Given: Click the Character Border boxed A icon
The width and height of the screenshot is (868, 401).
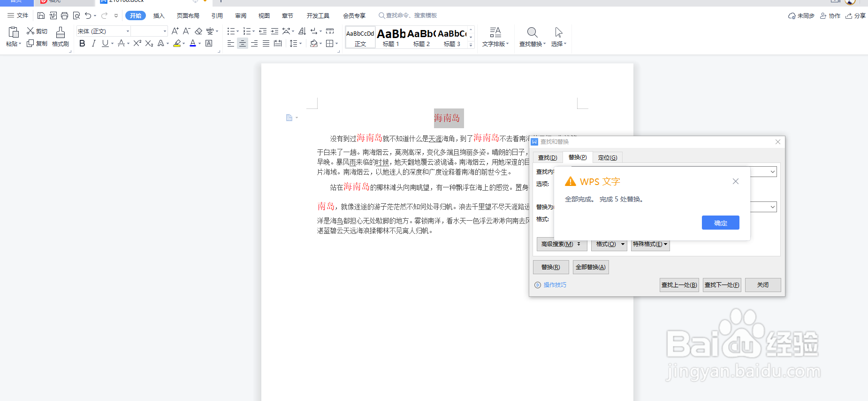Looking at the screenshot, I should tap(209, 43).
